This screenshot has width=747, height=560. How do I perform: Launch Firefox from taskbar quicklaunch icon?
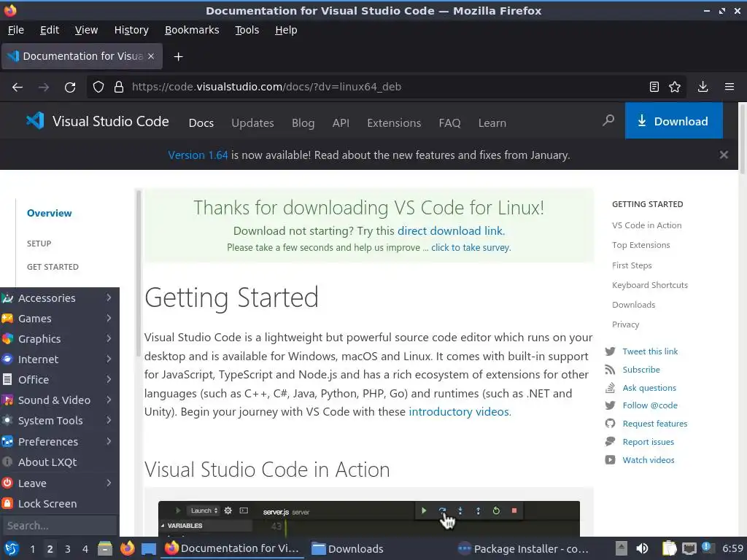click(x=127, y=549)
